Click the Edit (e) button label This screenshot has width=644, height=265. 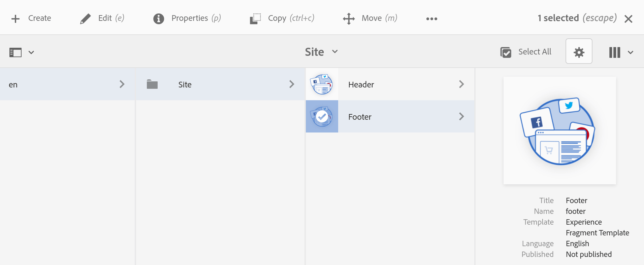click(111, 18)
